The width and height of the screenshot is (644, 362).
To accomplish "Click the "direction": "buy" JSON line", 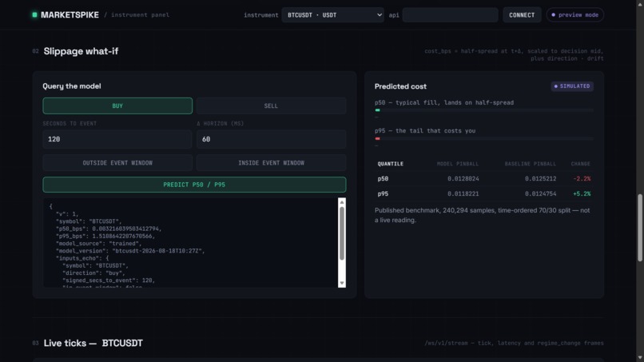I will click(x=93, y=273).
